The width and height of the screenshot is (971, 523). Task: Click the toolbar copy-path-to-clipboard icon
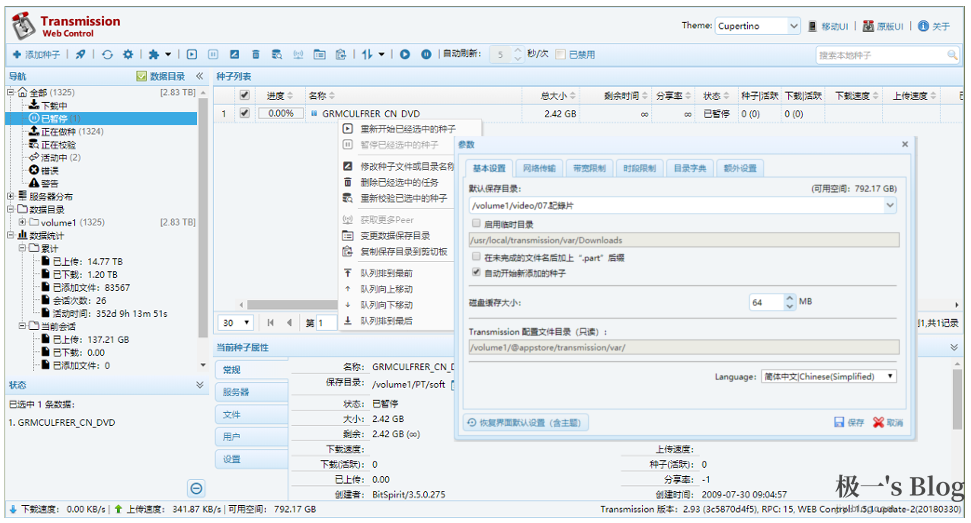point(341,54)
